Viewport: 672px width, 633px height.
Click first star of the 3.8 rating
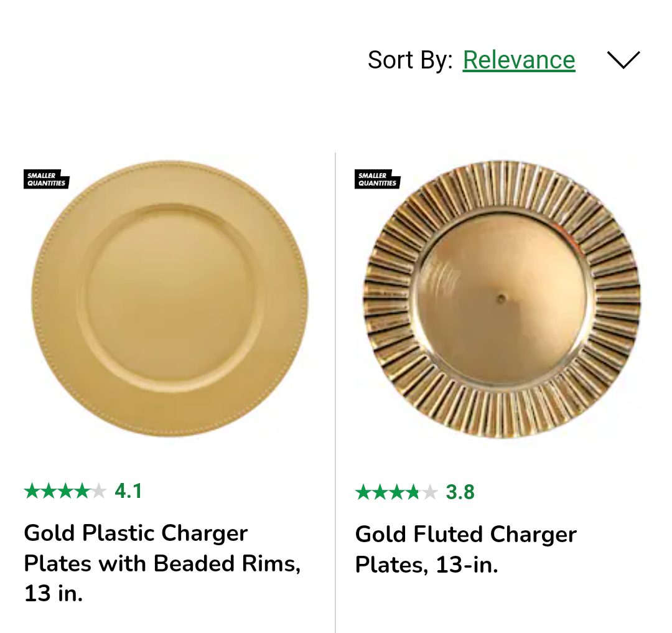click(363, 493)
